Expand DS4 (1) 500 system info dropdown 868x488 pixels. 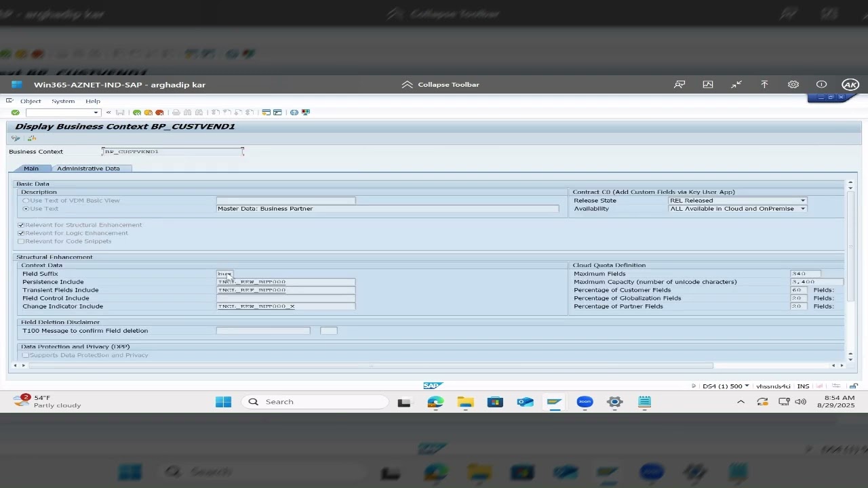point(747,386)
